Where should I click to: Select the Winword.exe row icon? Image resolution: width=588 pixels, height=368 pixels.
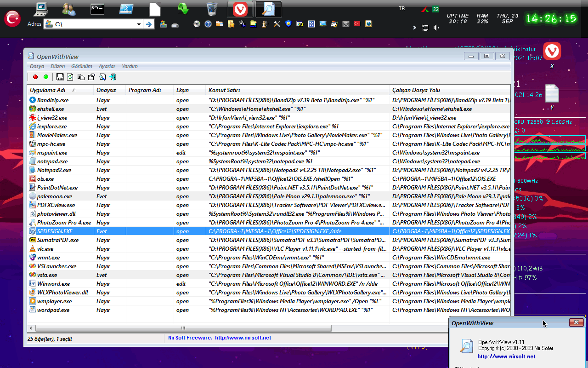click(33, 283)
